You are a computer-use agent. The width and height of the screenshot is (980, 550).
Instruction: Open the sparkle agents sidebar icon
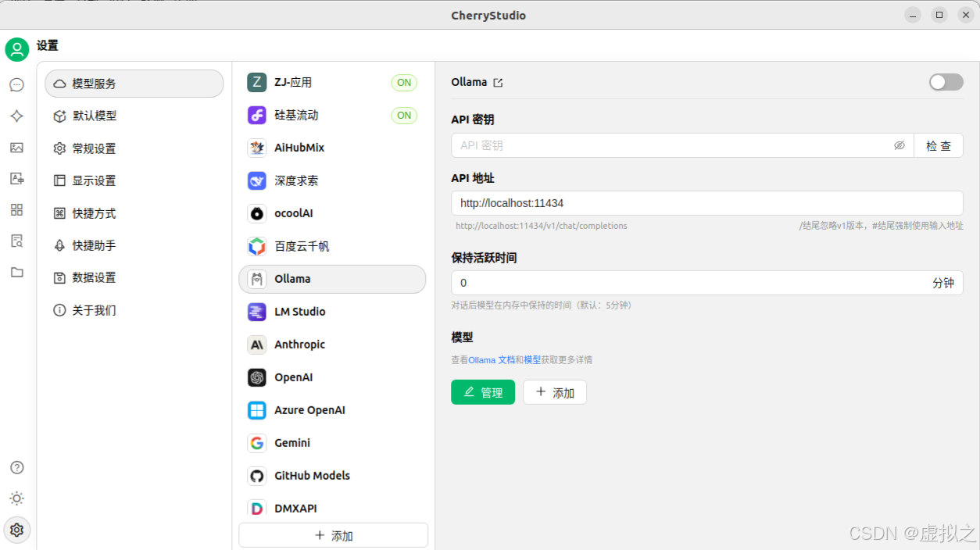[x=16, y=116]
